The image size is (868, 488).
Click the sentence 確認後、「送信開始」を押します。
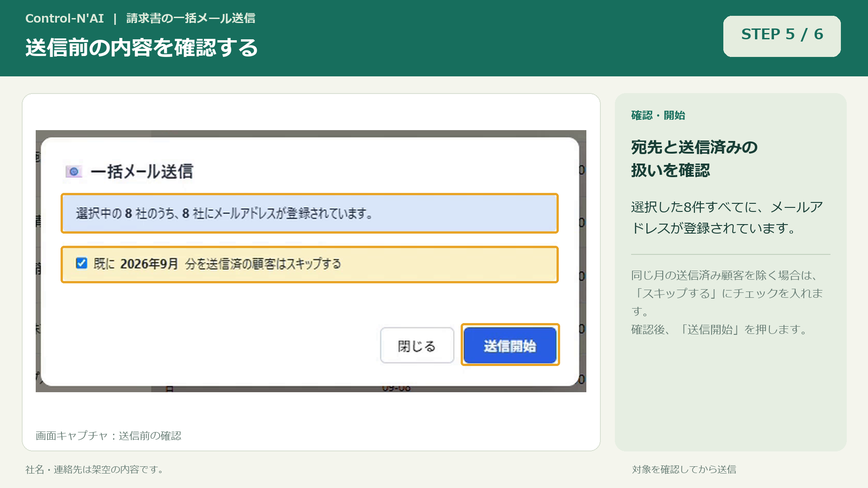coord(720,329)
